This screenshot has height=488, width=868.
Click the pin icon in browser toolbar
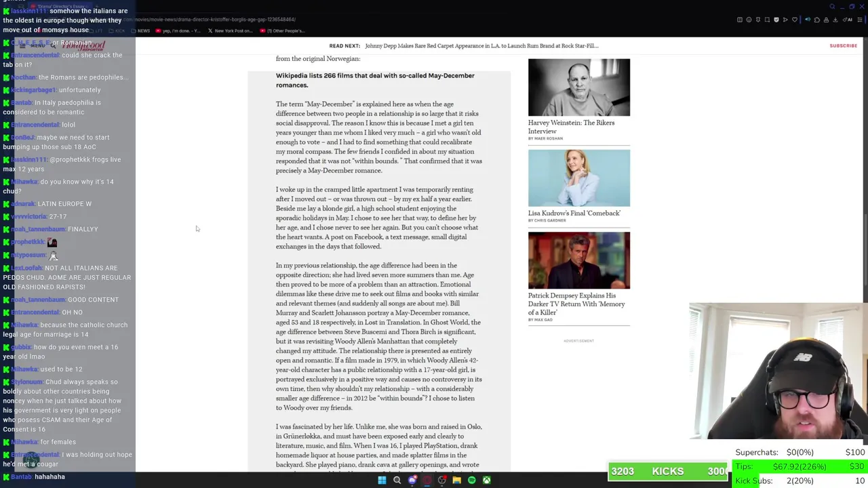tap(758, 20)
